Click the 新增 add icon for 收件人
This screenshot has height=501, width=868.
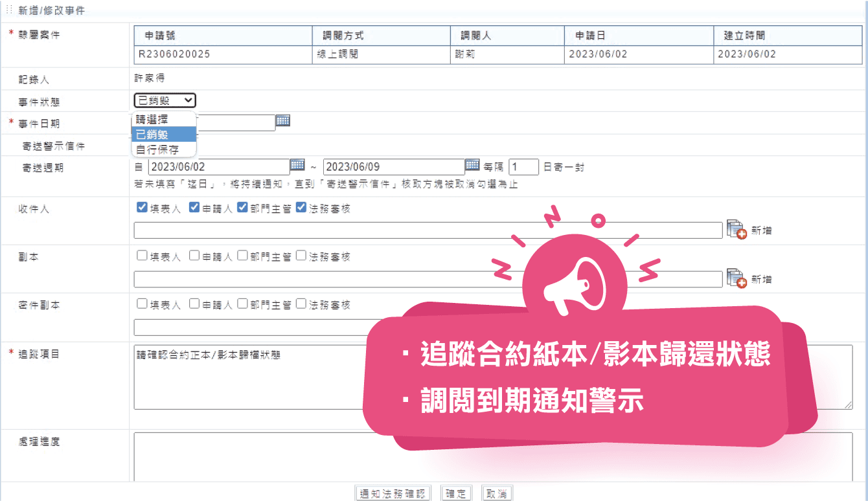[x=737, y=230]
